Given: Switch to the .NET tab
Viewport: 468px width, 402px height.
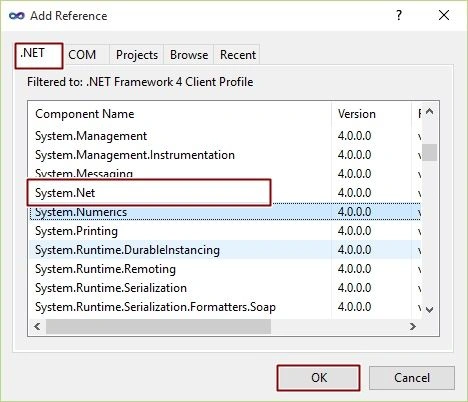Looking at the screenshot, I should tap(39, 55).
